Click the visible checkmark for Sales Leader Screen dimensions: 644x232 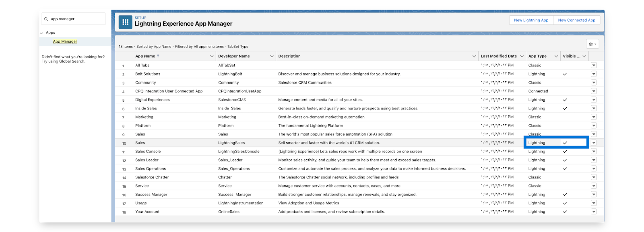[x=565, y=160]
